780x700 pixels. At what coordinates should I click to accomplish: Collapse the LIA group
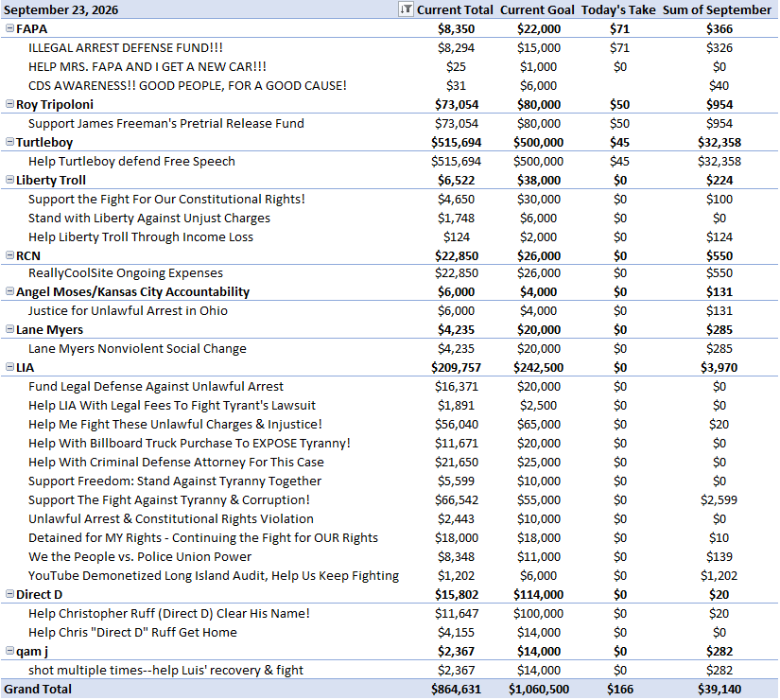[9, 367]
